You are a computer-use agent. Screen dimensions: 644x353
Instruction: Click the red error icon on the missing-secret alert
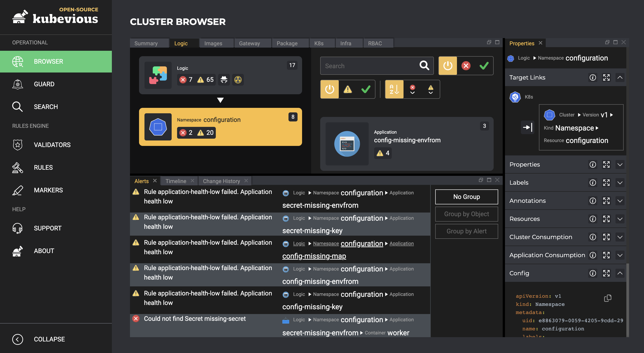pos(136,319)
